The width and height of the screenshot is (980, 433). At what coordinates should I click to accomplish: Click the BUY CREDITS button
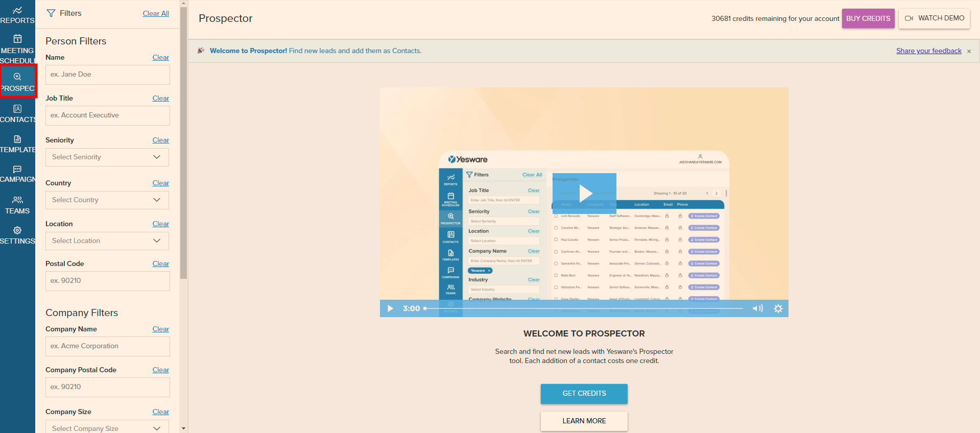click(x=868, y=18)
